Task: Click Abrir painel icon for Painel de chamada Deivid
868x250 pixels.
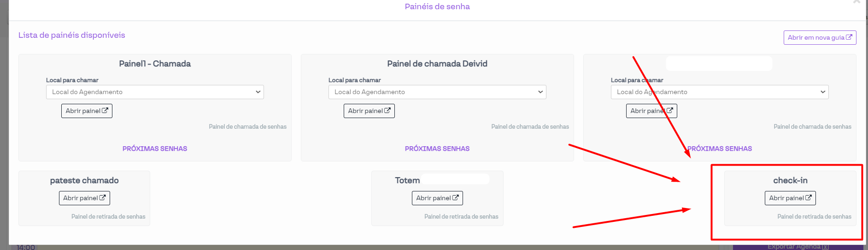Action: (387, 111)
